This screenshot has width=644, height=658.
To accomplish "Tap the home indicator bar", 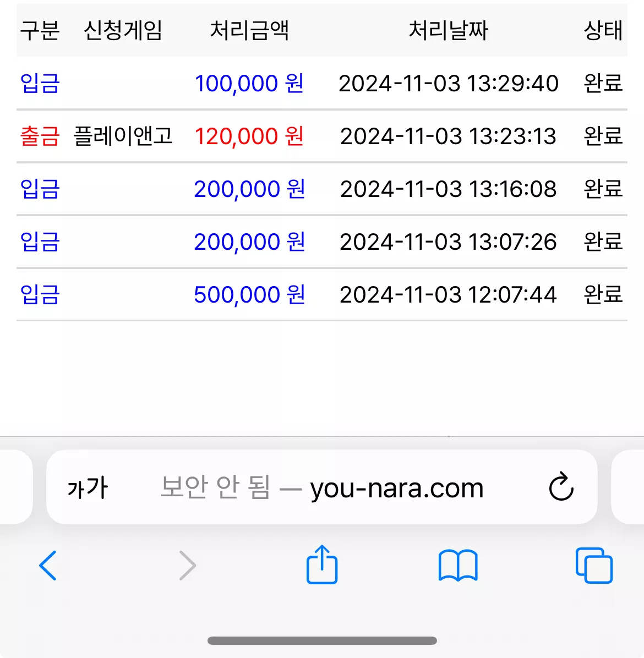I will tap(322, 640).
